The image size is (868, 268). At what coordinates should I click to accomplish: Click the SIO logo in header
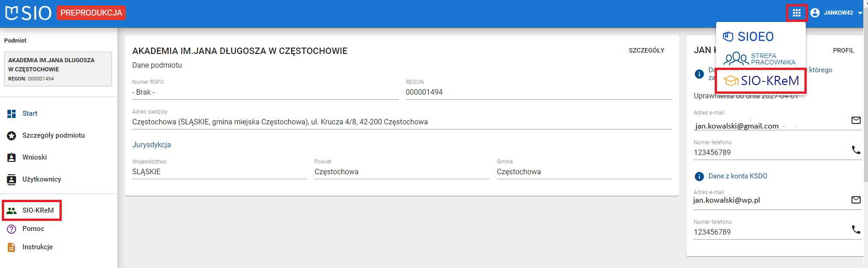tap(28, 13)
